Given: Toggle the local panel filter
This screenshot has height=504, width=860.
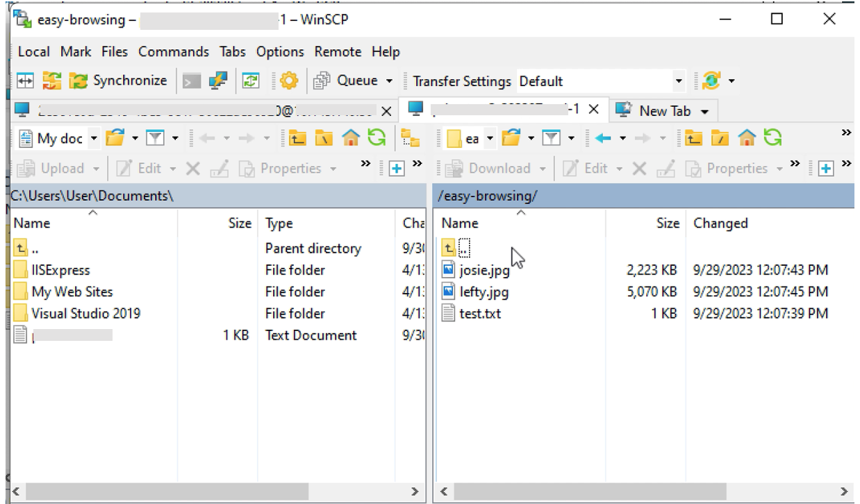Looking at the screenshot, I should (154, 136).
